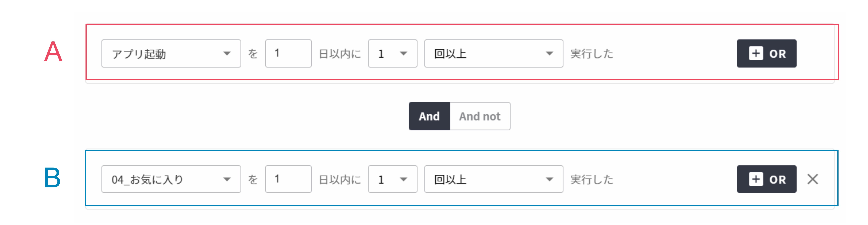Open the アプリ起動 event dropdown
This screenshot has width=868, height=225.
pos(171,53)
